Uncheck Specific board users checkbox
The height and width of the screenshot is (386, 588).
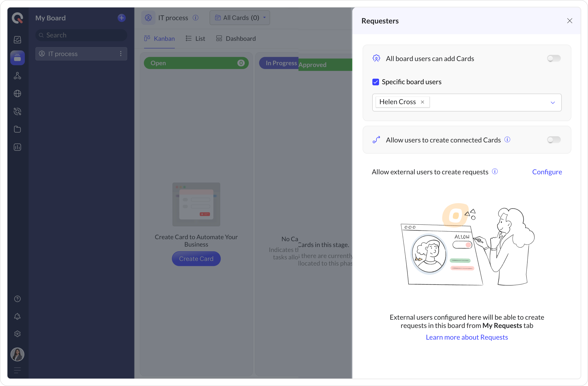click(375, 82)
